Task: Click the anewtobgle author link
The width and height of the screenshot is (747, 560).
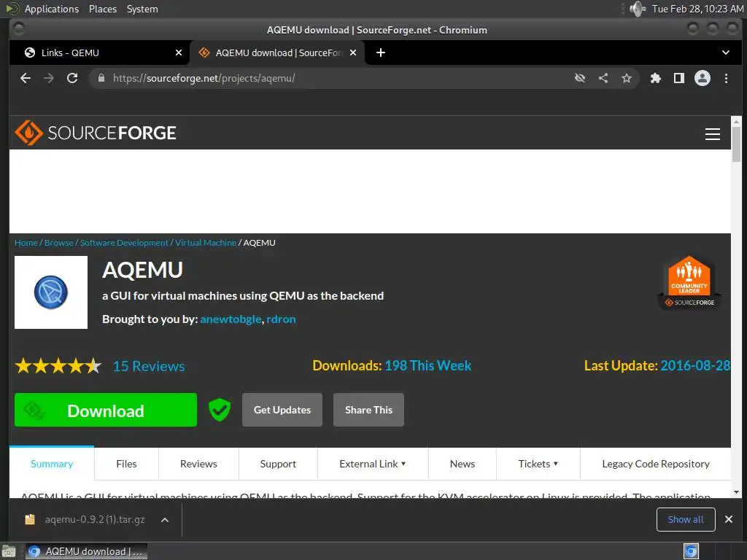Action: click(x=231, y=319)
